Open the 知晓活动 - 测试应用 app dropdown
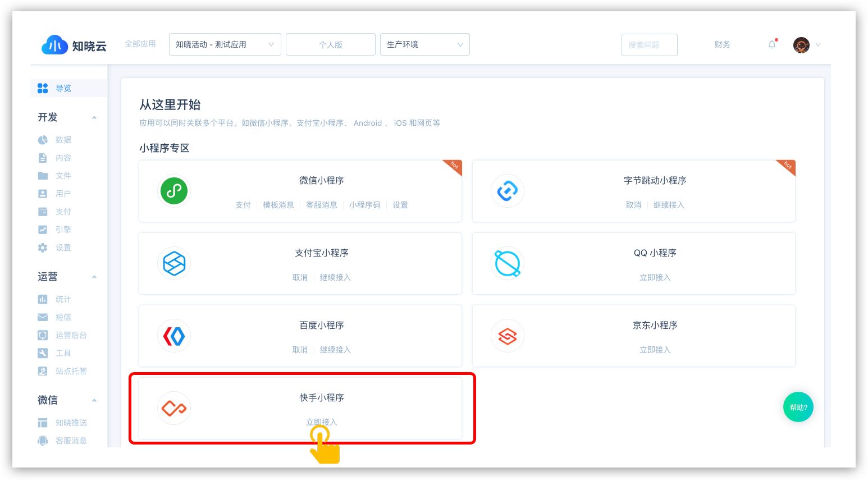The width and height of the screenshot is (868, 481). [x=225, y=44]
